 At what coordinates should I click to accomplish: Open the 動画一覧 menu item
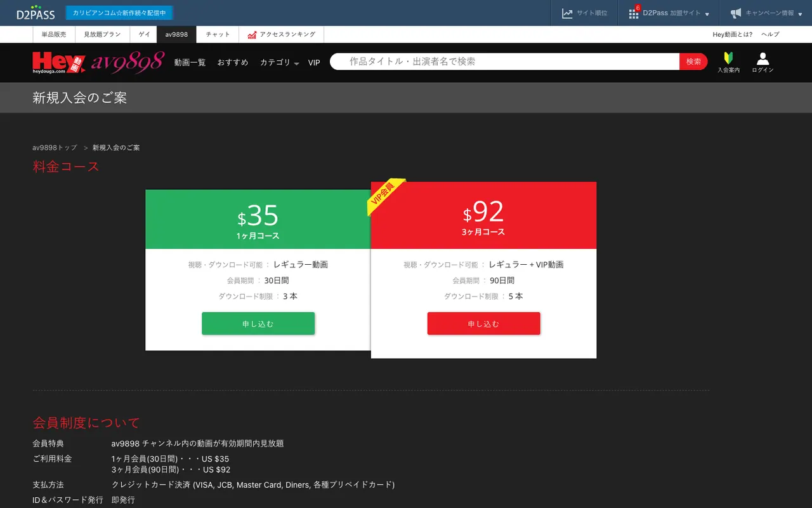(x=190, y=63)
